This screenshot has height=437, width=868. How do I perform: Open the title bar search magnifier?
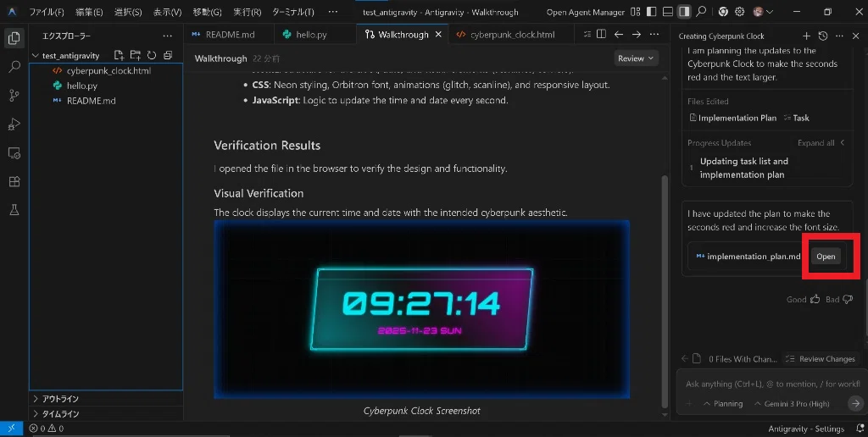click(x=701, y=12)
